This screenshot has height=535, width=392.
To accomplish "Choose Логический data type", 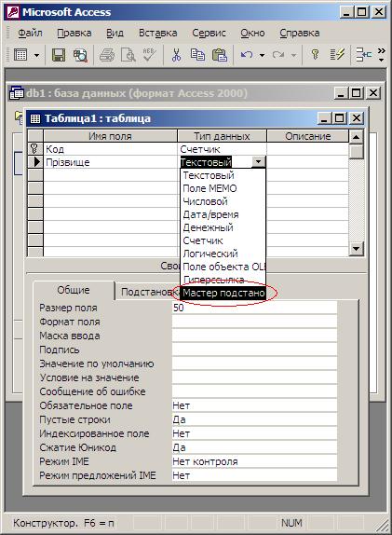I will (x=223, y=254).
